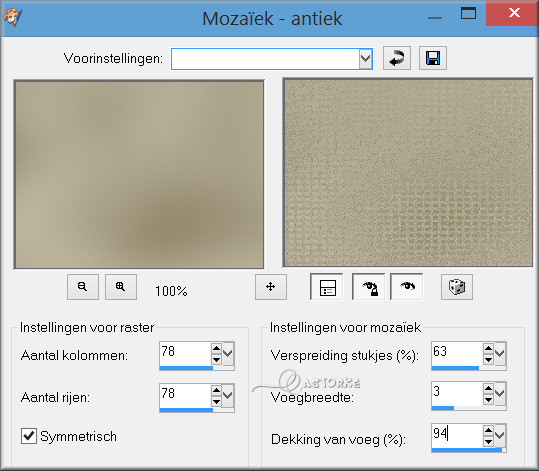Open the Voorinstellingen presets dropdown
The image size is (539, 471).
[x=365, y=59]
